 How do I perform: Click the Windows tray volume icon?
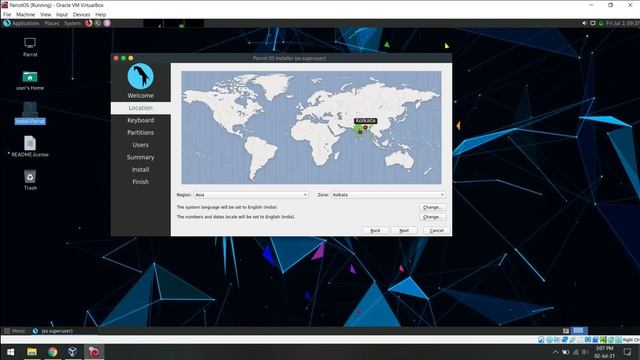point(585,352)
